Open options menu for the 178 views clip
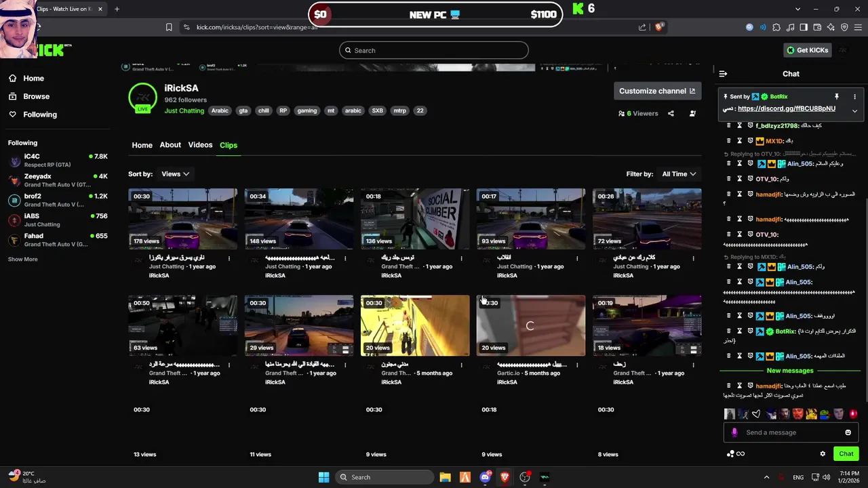This screenshot has height=488, width=868. pyautogui.click(x=229, y=258)
